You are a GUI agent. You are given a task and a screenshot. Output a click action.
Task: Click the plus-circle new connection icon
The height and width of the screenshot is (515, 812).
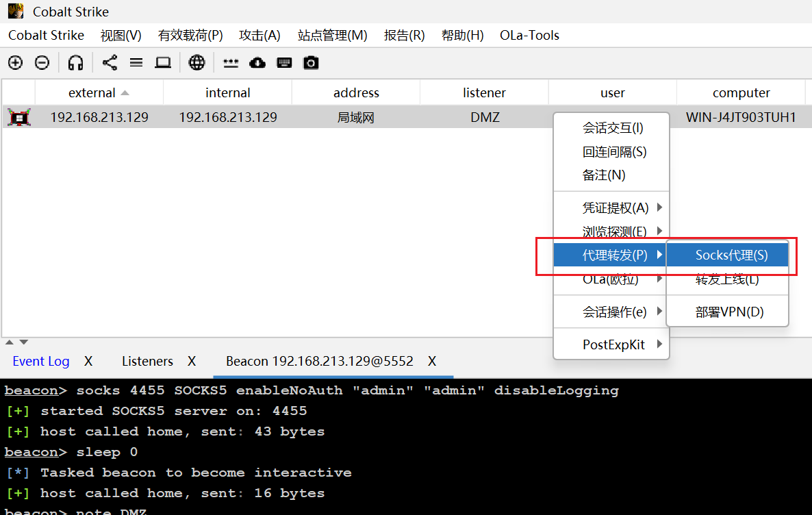[x=15, y=63]
